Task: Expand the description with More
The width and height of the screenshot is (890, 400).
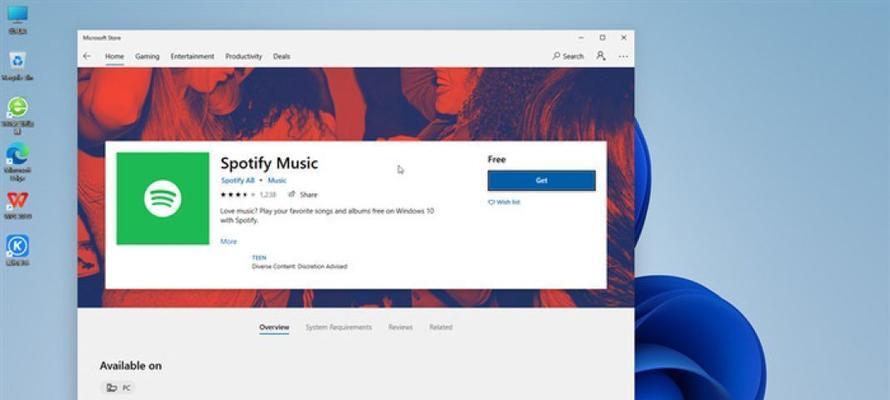Action: (x=229, y=241)
